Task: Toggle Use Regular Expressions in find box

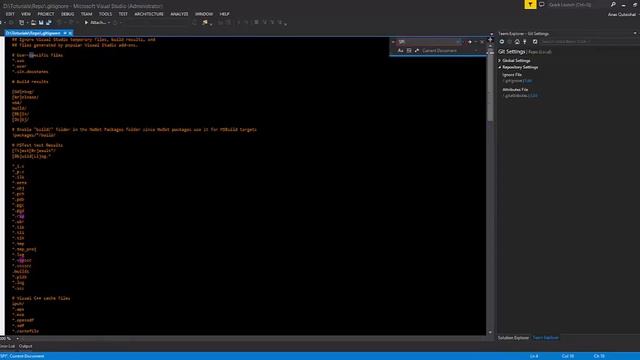Action: click(x=417, y=51)
